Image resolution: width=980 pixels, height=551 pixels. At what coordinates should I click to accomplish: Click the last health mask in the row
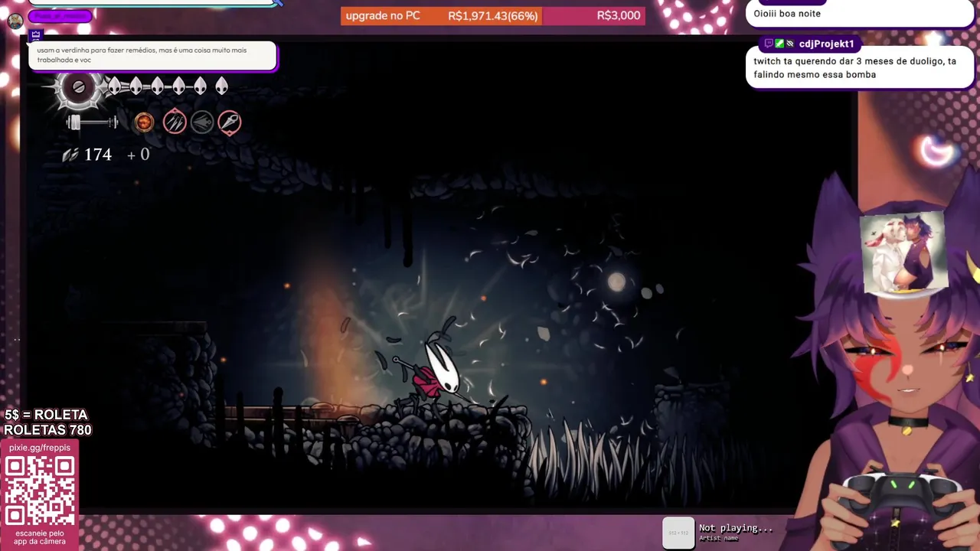tap(221, 86)
